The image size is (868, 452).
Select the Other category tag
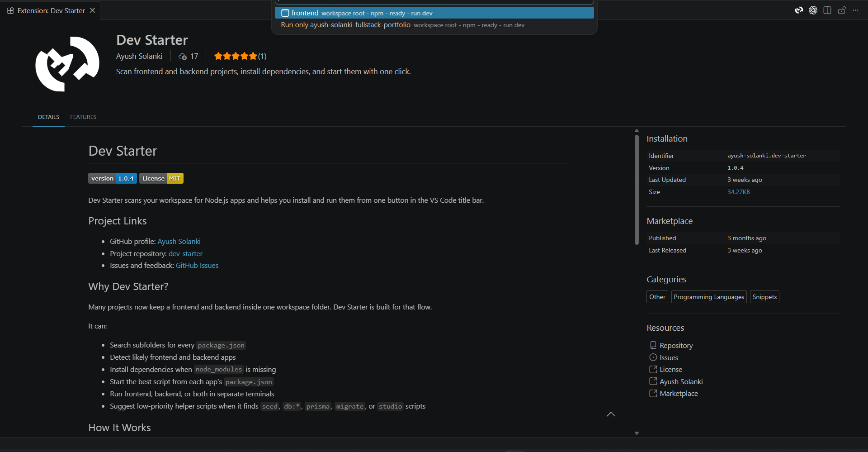657,297
